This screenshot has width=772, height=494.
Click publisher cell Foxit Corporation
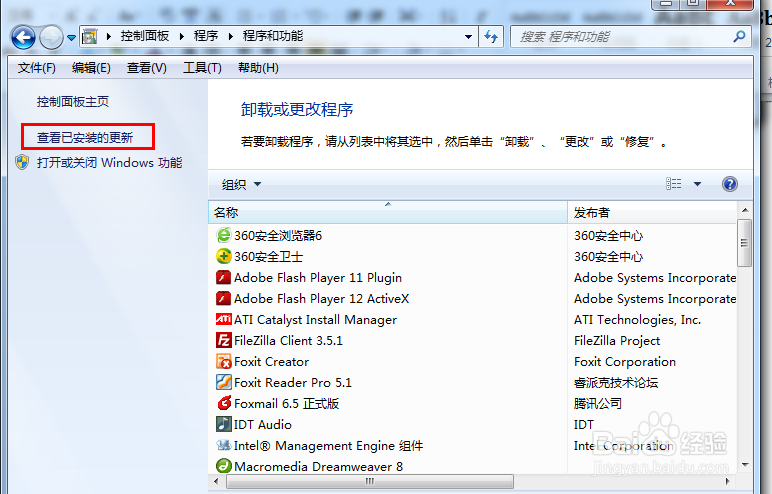pos(625,362)
